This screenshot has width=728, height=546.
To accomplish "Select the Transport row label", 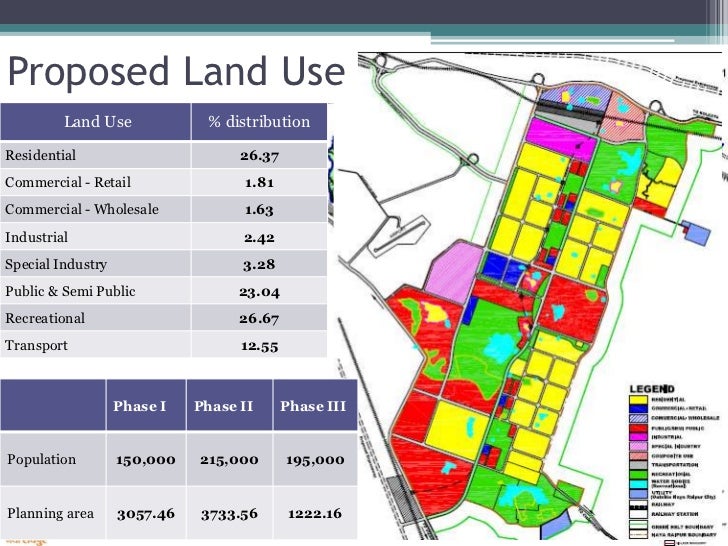I will (x=36, y=345).
